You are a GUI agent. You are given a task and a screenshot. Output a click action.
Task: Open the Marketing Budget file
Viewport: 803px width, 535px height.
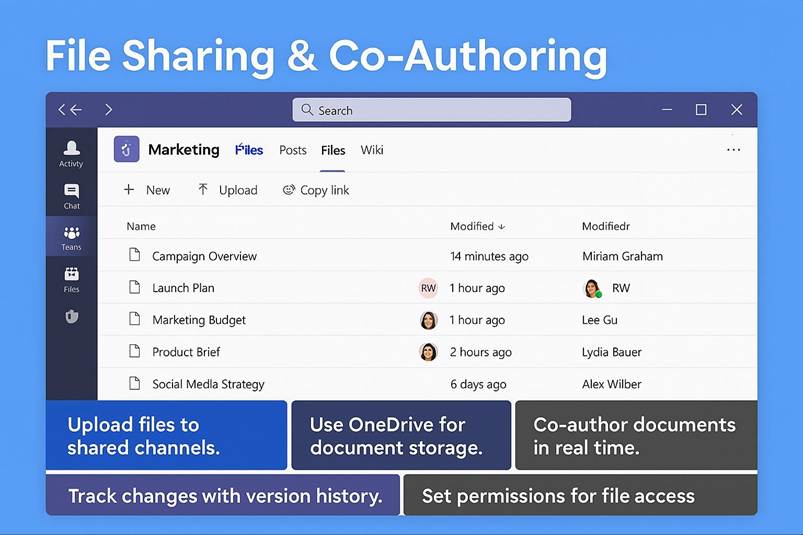pyautogui.click(x=198, y=320)
